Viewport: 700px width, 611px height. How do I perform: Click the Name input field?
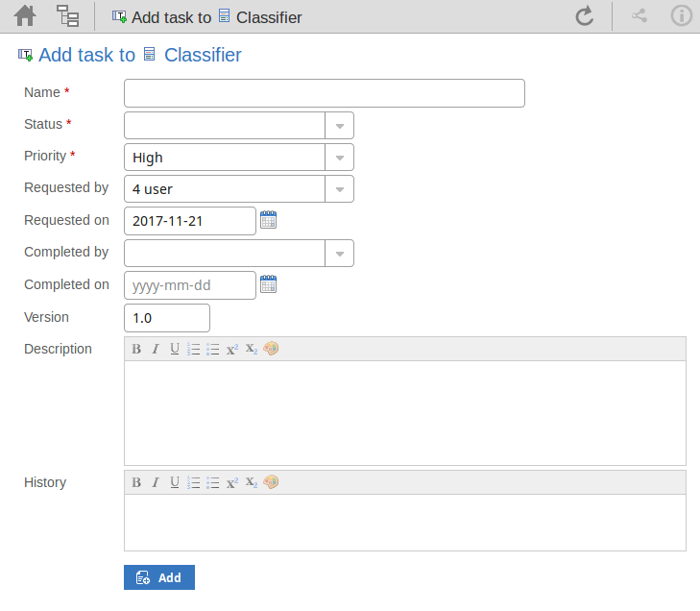pos(325,93)
